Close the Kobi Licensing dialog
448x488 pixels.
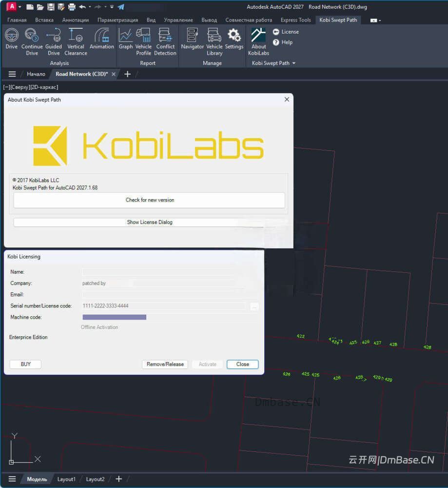tap(242, 364)
